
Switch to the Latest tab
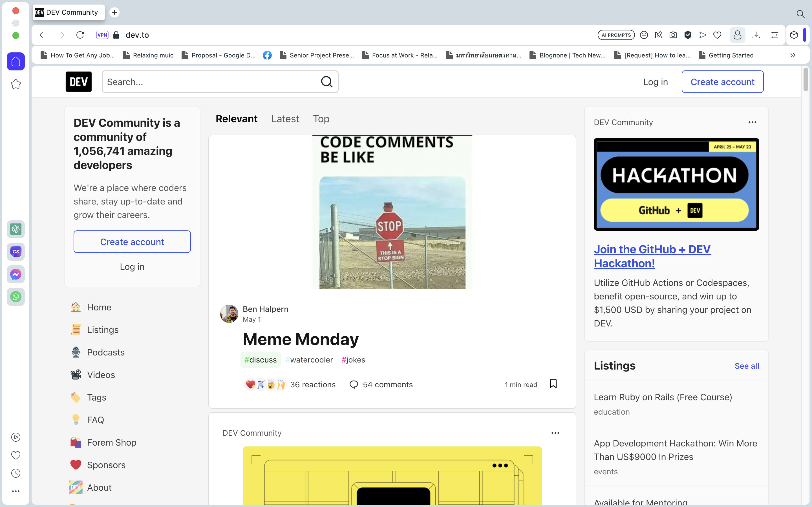(x=285, y=119)
